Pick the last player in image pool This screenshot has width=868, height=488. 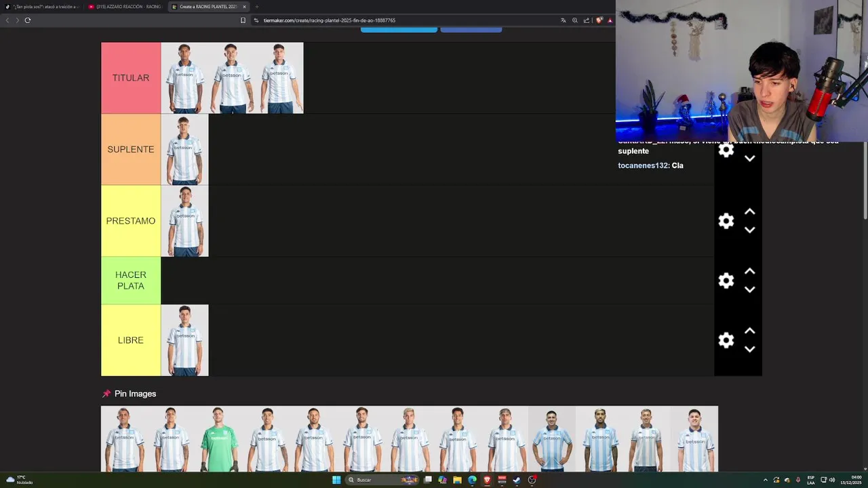click(694, 439)
